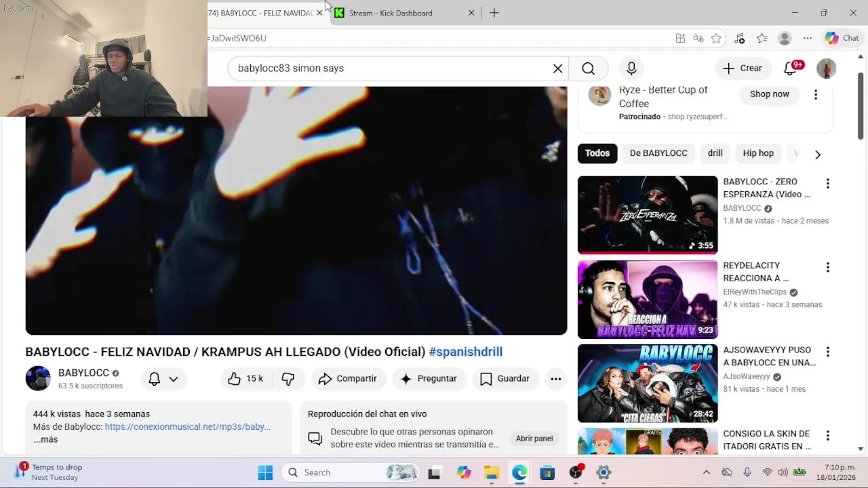Open the taskbar Settings gear app

tap(604, 472)
